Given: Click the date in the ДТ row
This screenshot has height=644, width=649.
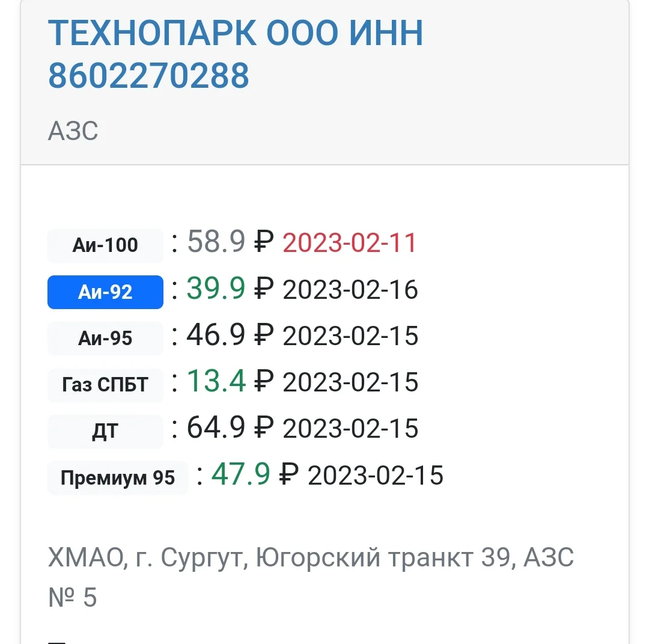Looking at the screenshot, I should 350,429.
